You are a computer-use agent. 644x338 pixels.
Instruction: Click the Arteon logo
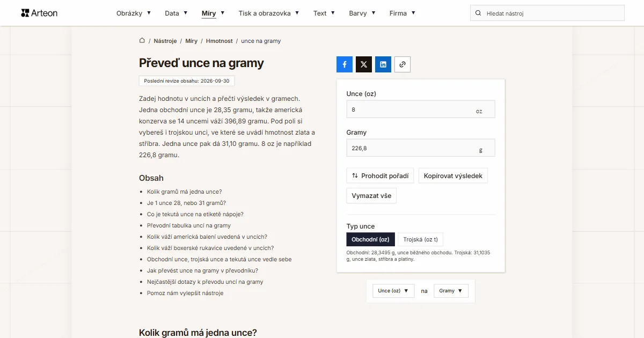[x=39, y=13]
